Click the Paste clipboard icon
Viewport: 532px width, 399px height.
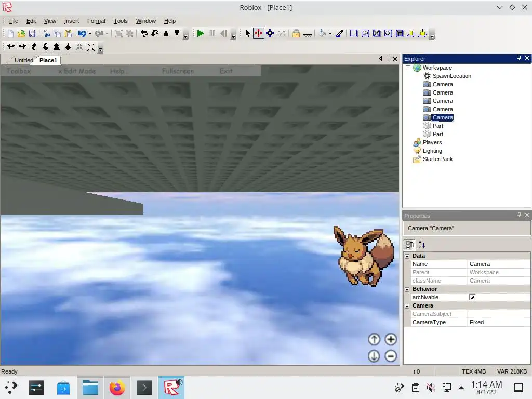[x=68, y=34]
